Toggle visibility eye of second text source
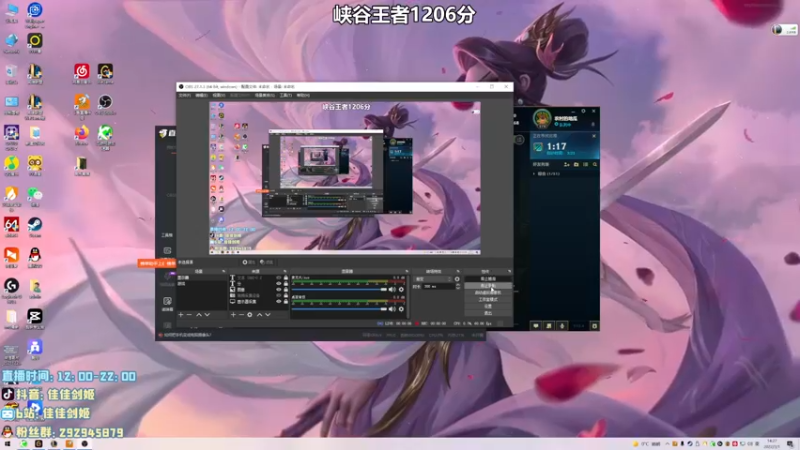Screen dimensions: 800x450 pos(279,284)
